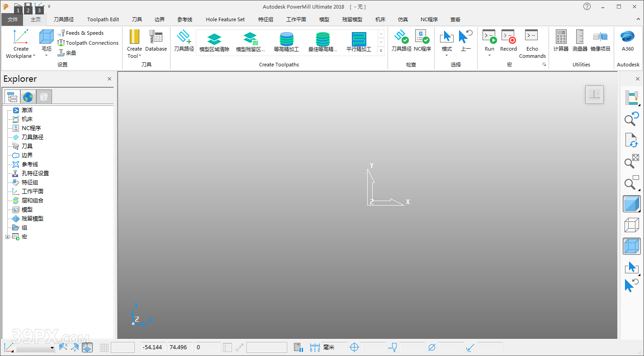The height and width of the screenshot is (356, 644).
Task: Switch to Explorer tree view tab
Action: (x=12, y=97)
